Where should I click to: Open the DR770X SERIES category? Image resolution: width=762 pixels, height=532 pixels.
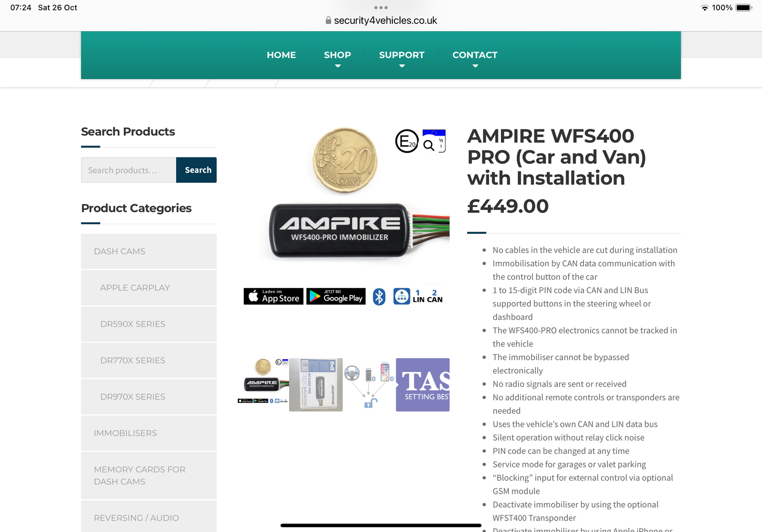point(149,360)
